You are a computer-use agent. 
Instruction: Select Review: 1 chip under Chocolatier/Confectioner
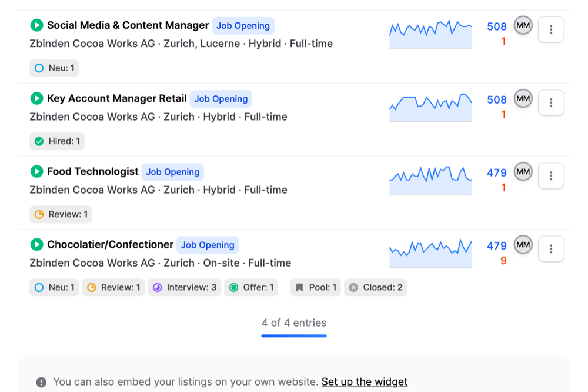click(x=113, y=287)
